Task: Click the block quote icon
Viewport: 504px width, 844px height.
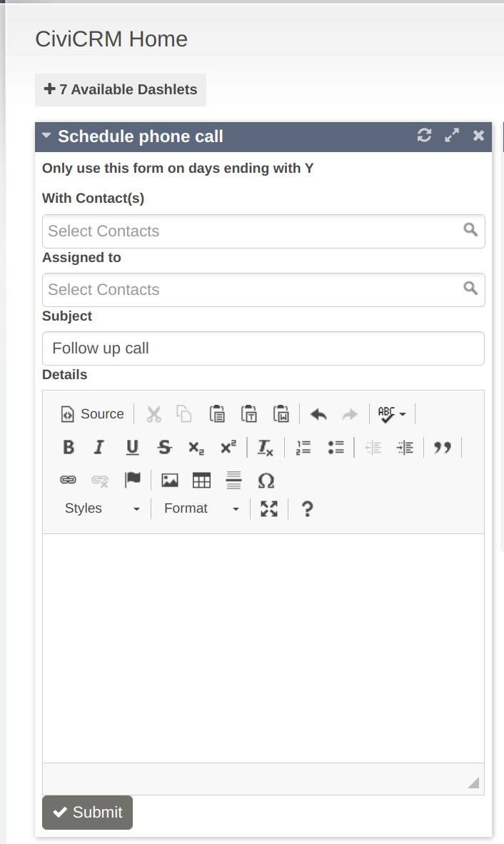Action: pos(443,448)
